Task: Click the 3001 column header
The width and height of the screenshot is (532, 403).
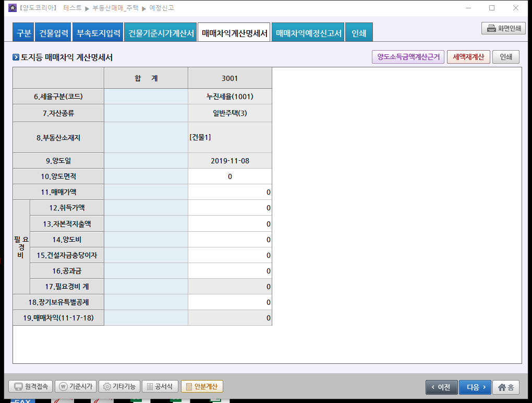Action: pos(230,78)
